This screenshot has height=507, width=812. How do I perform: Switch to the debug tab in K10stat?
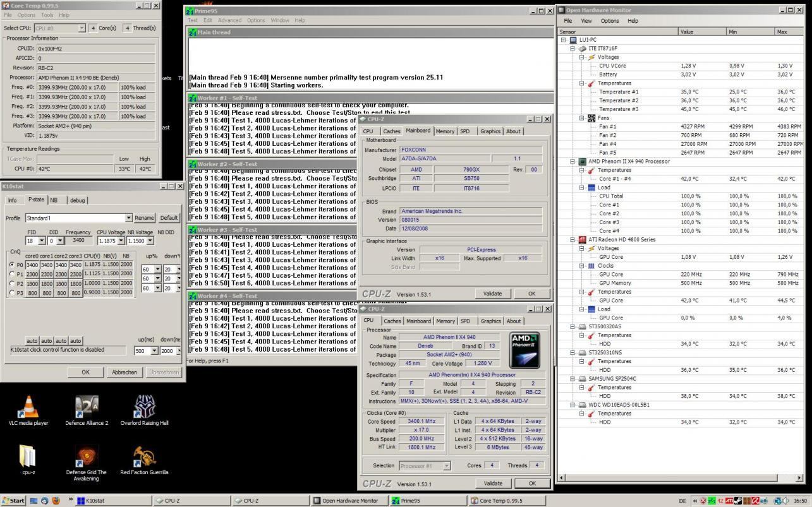[77, 200]
